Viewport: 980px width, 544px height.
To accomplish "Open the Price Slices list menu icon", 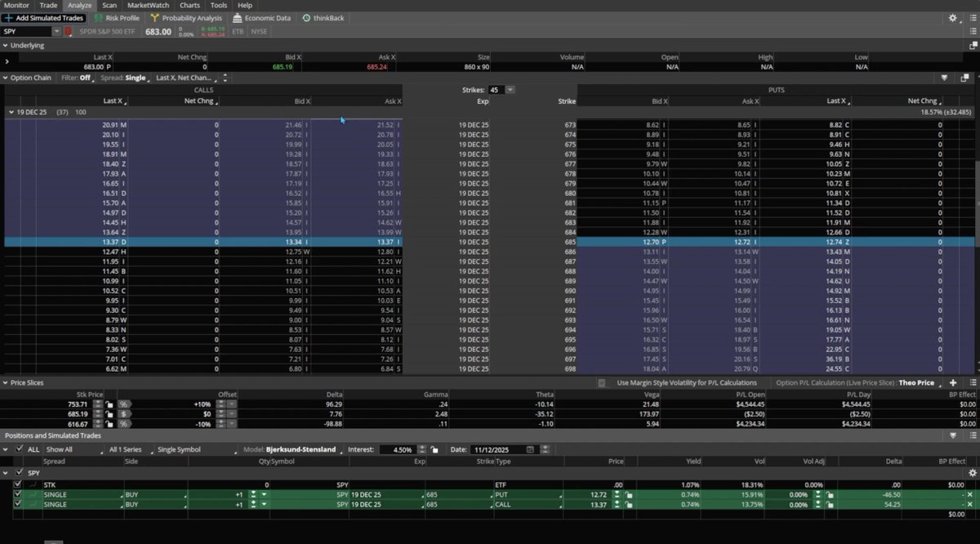I will pyautogui.click(x=972, y=382).
